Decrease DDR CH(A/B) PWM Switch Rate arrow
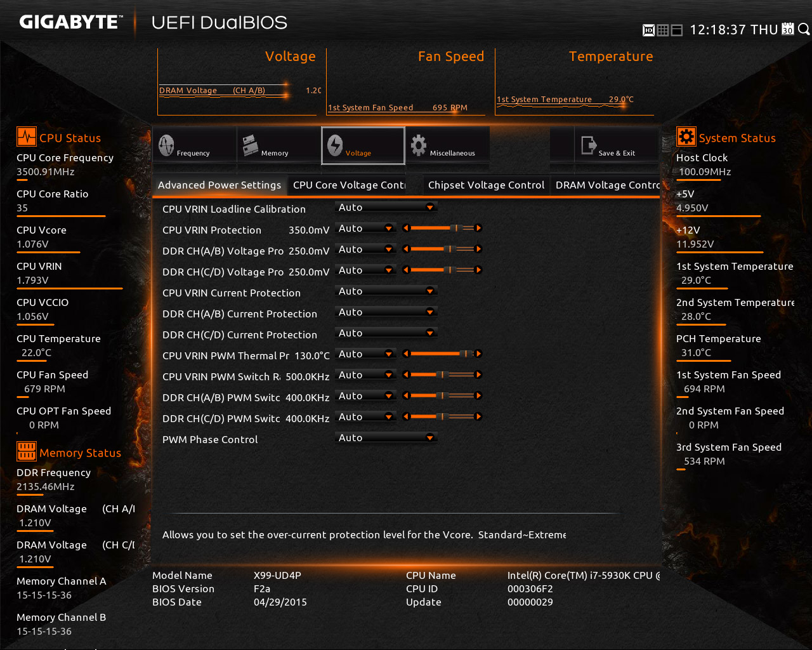The image size is (812, 650). click(406, 395)
